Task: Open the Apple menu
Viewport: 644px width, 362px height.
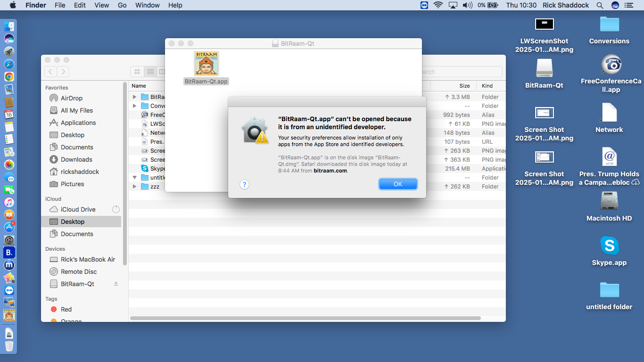Action: 12,5
